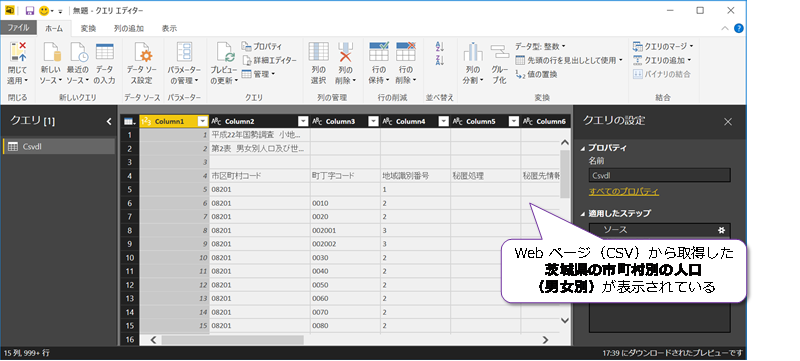
Task: Open the Data Type: 整数 dropdown
Action: coord(540,46)
